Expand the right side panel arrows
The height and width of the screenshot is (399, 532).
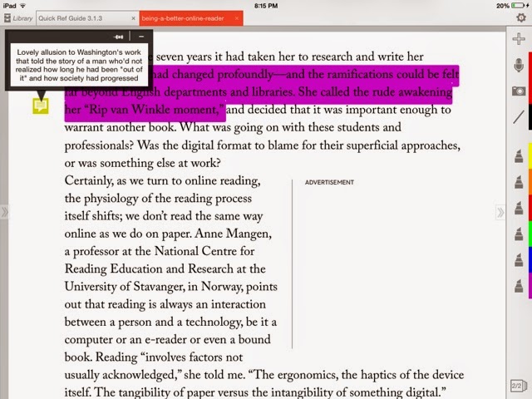coord(500,213)
